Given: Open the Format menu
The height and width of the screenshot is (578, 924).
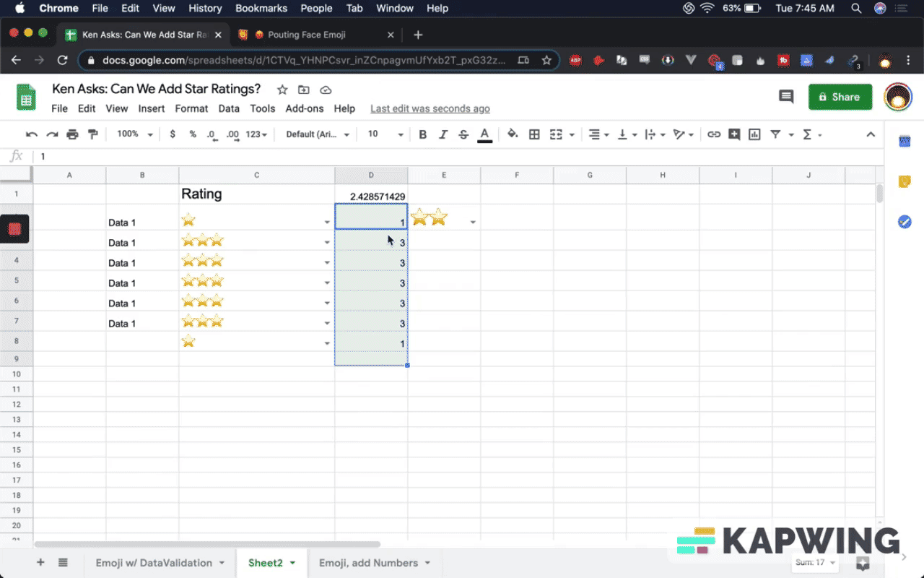Looking at the screenshot, I should 191,108.
